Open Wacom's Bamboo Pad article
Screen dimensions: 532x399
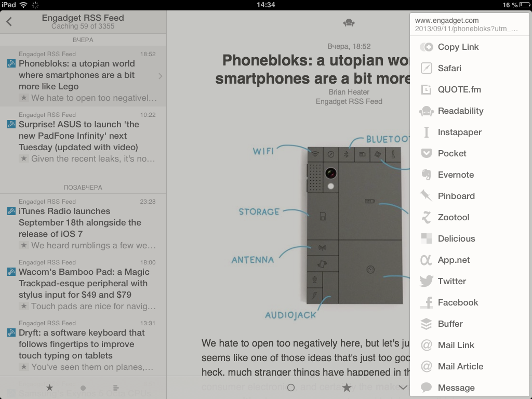click(83, 284)
